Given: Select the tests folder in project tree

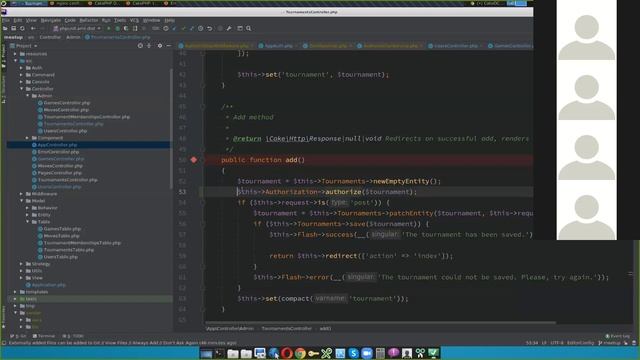Looking at the screenshot, I should (31, 299).
